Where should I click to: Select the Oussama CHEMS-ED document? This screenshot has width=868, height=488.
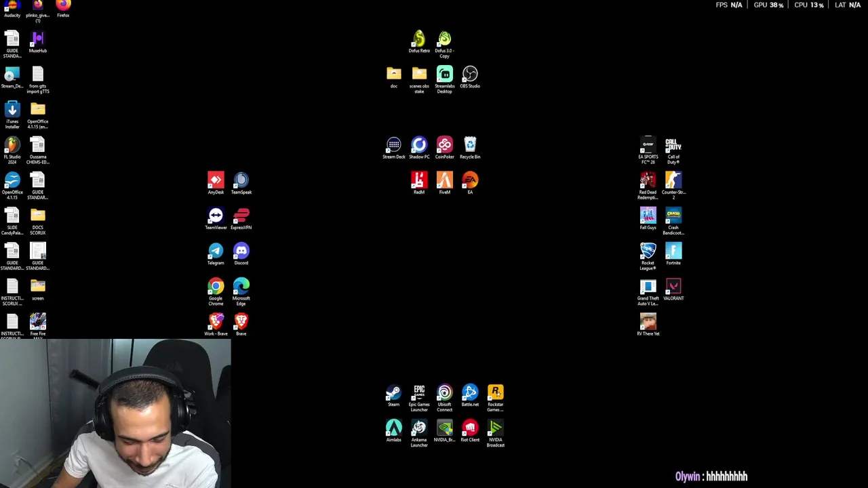pyautogui.click(x=38, y=150)
